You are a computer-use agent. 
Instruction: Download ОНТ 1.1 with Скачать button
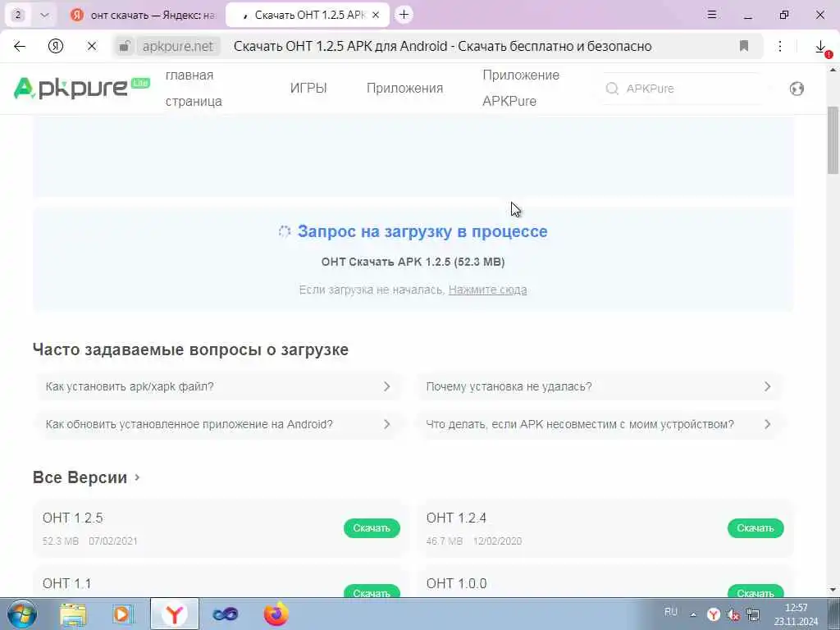372,591
